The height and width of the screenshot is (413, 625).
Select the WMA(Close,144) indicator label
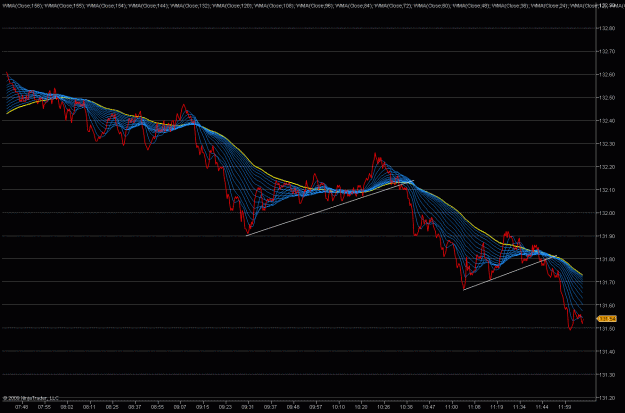(x=148, y=6)
